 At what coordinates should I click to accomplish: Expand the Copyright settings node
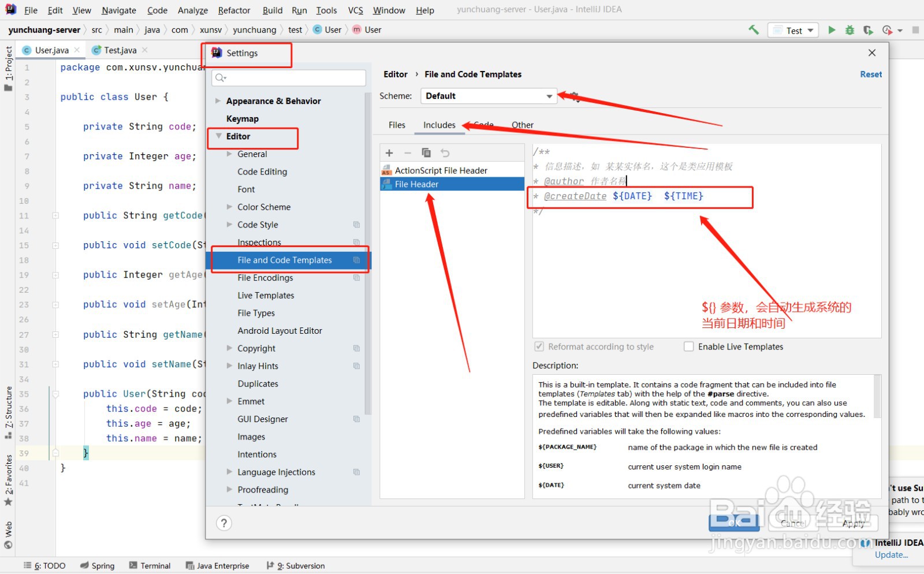229,348
